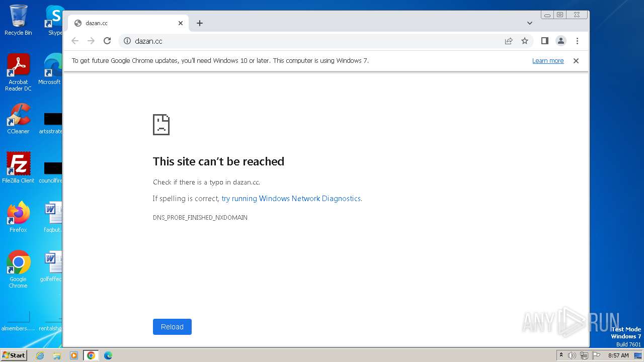Click the volume speaker tray icon
The image size is (644, 362).
tap(572, 355)
